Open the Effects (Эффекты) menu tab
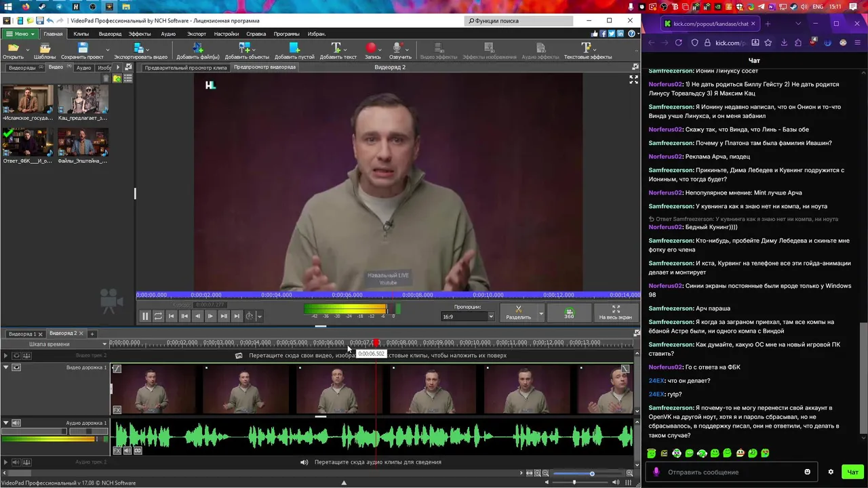 [x=140, y=34]
